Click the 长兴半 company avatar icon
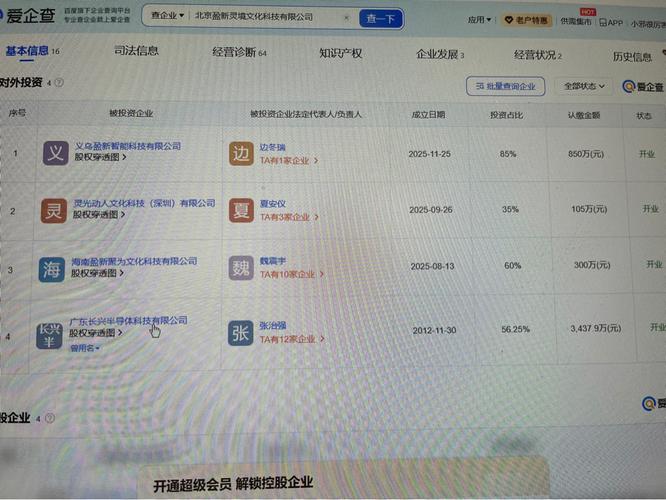This screenshot has width=666, height=500. [50, 336]
